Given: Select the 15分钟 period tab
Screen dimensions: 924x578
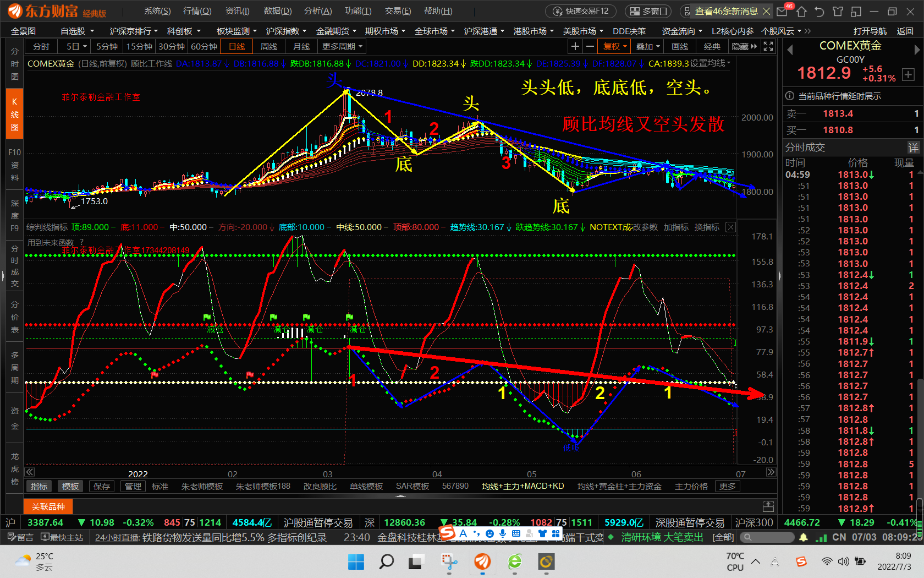Looking at the screenshot, I should coord(139,47).
